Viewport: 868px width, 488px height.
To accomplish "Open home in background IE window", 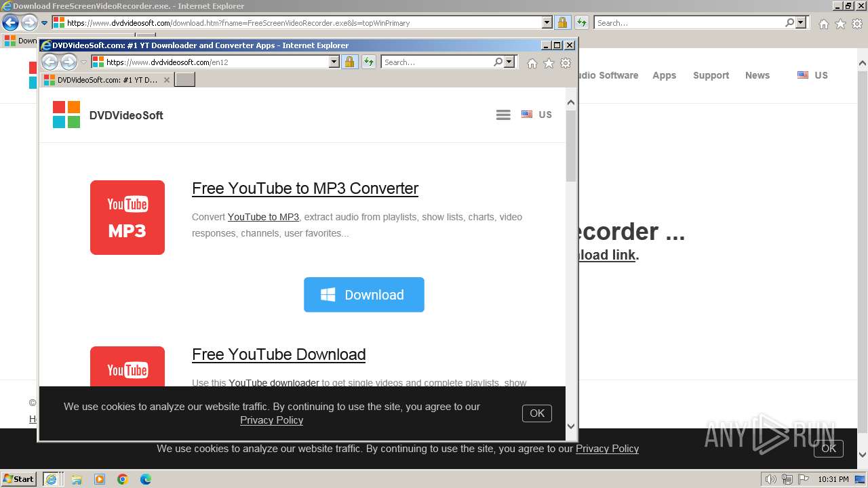I will [x=823, y=24].
